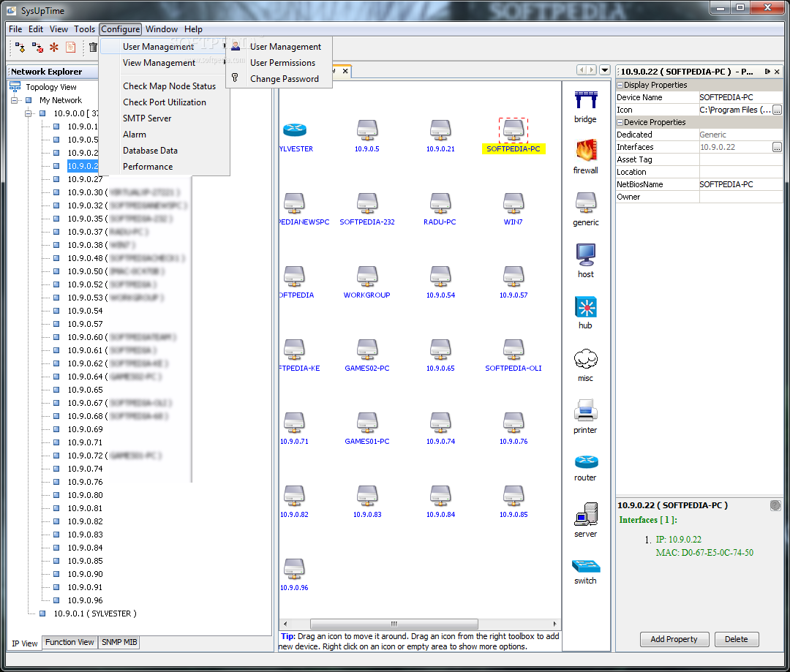This screenshot has height=672, width=790.
Task: Collapse the Display Properties section
Action: click(x=620, y=85)
